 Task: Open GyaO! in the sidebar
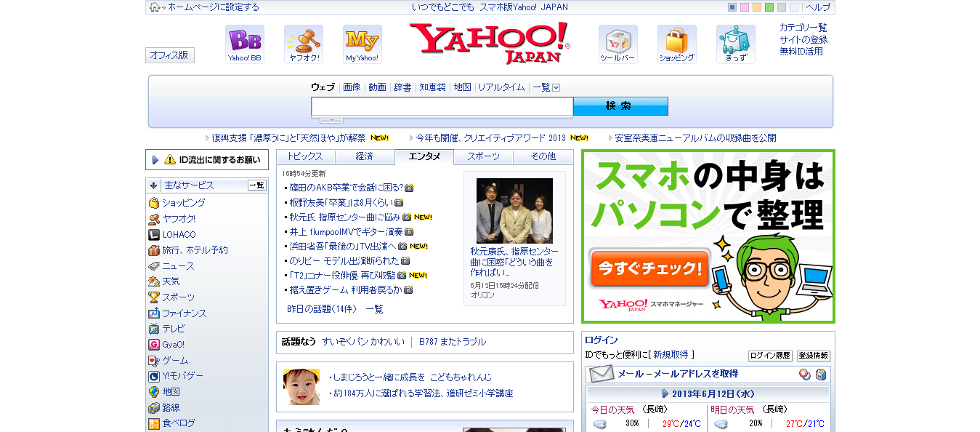[166, 345]
